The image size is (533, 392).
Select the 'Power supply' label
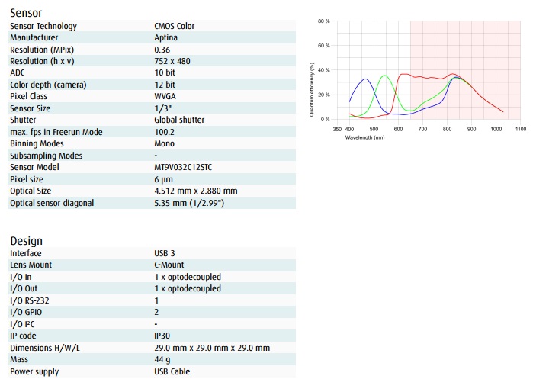pyautogui.click(x=34, y=371)
